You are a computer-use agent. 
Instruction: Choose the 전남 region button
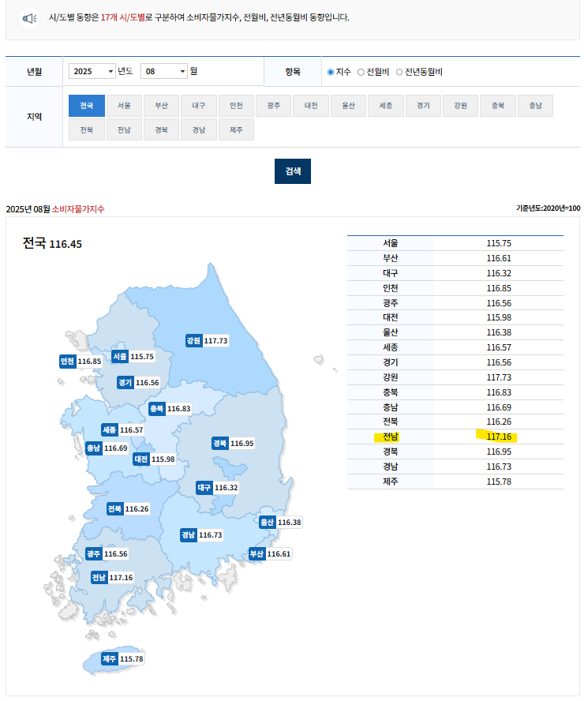[124, 129]
